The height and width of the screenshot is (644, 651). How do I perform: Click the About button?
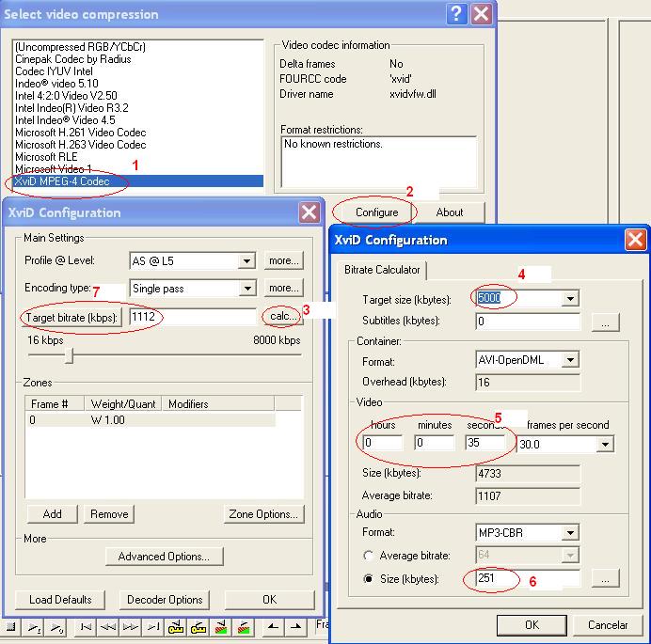(x=450, y=212)
